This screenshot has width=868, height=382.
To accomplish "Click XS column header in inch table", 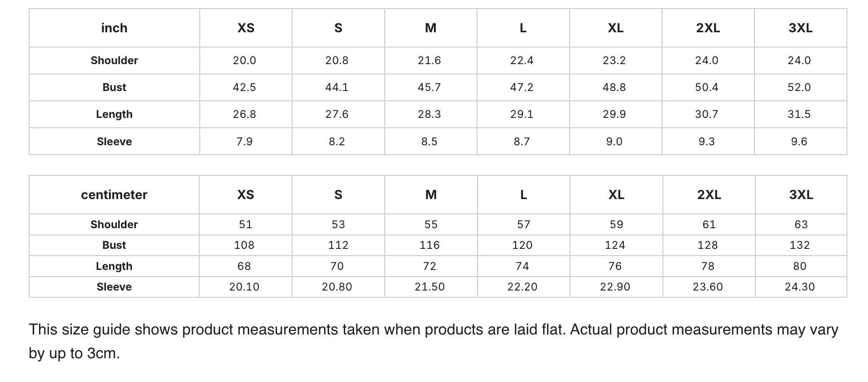I will pos(246,28).
